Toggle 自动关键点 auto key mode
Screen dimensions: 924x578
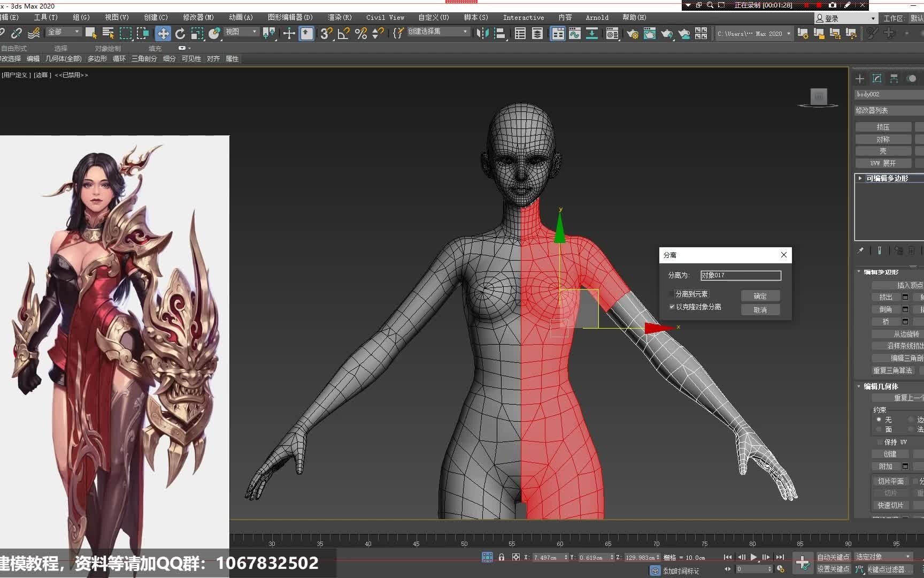tap(833, 557)
